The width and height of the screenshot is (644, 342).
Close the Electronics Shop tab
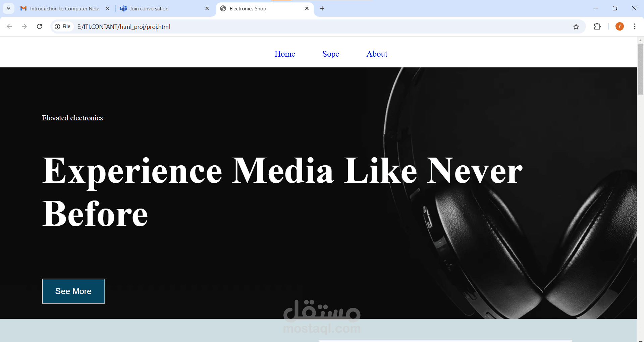pyautogui.click(x=307, y=8)
